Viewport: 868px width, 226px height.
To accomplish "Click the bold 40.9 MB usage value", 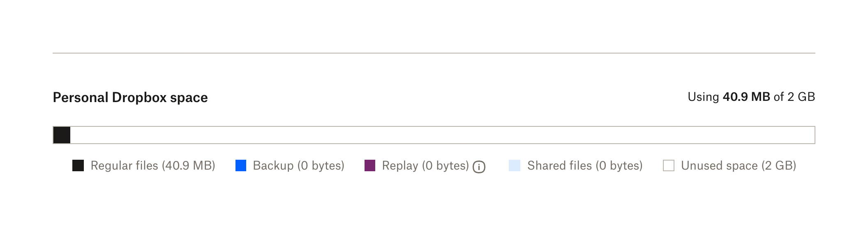I will (x=746, y=97).
